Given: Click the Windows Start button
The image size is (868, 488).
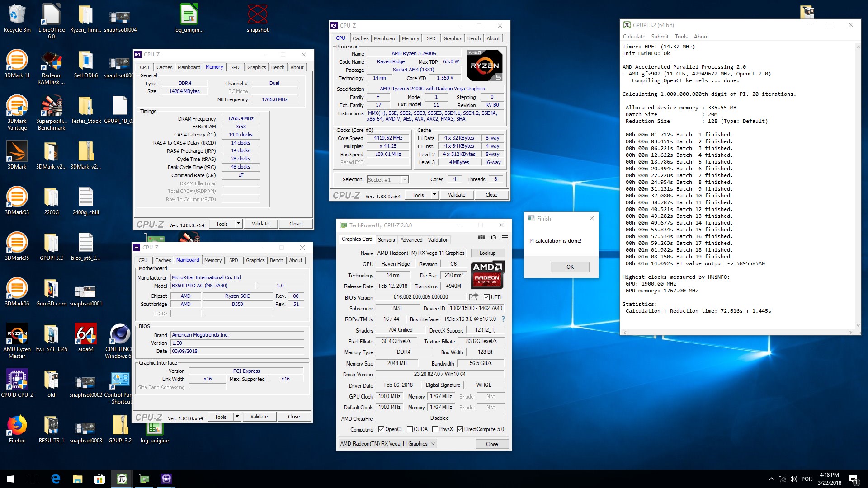Looking at the screenshot, I should (x=11, y=479).
